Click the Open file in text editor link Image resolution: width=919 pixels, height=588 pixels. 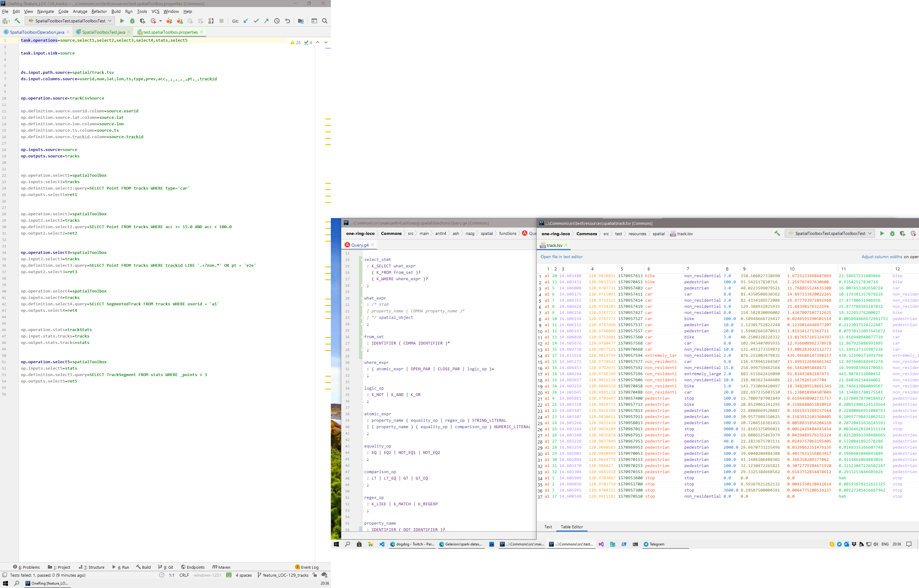(561, 257)
